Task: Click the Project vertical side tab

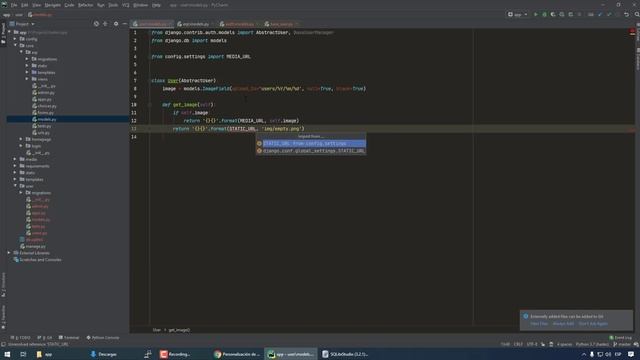Action: pos(3,33)
